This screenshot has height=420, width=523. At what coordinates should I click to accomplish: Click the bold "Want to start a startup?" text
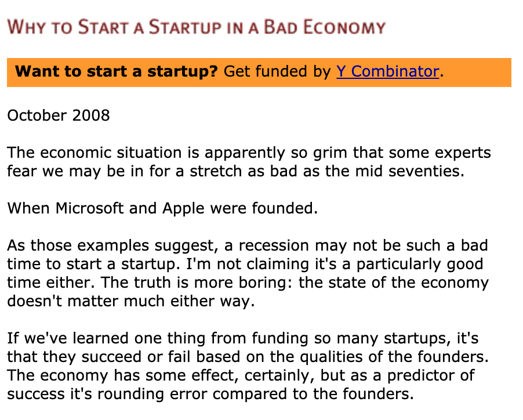(x=117, y=71)
